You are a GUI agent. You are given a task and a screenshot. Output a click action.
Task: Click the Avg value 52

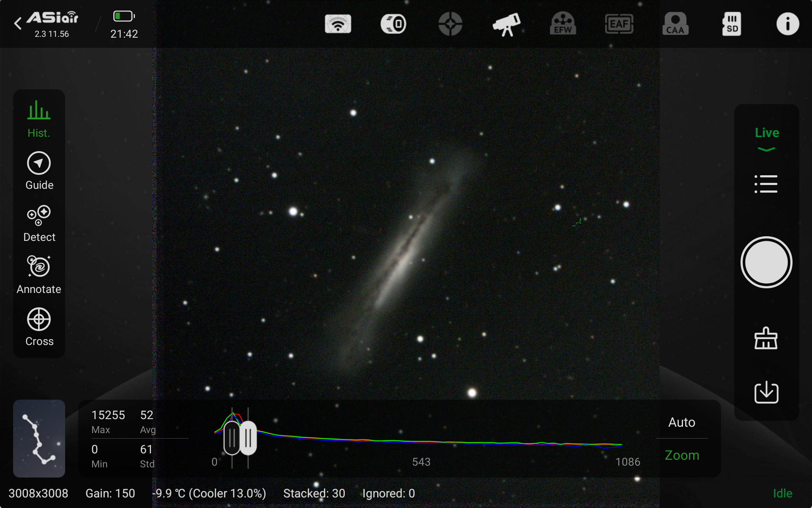tap(147, 415)
